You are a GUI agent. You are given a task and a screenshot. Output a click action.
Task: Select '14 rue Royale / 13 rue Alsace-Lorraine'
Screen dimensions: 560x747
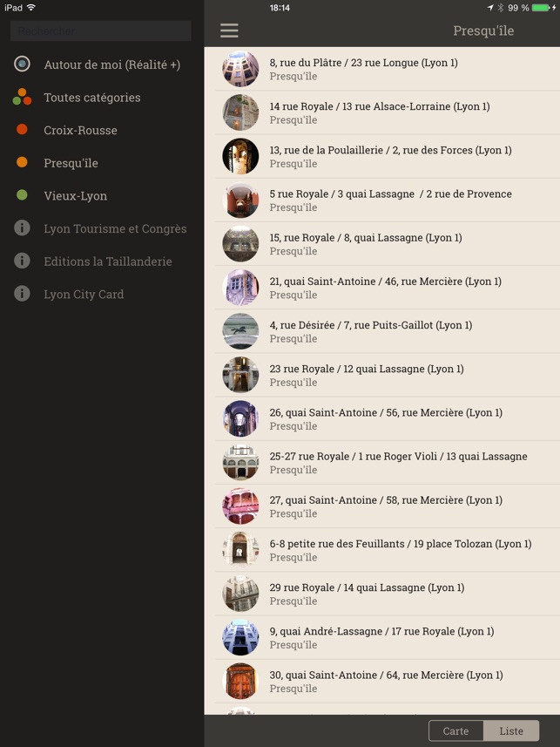pyautogui.click(x=380, y=106)
